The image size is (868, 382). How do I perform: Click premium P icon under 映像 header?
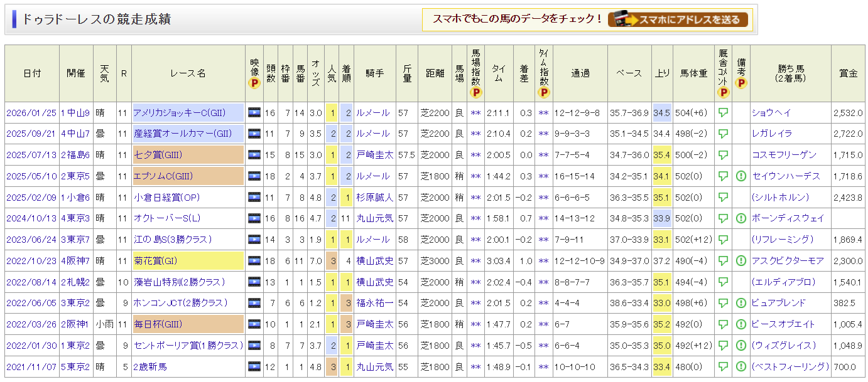pos(254,83)
